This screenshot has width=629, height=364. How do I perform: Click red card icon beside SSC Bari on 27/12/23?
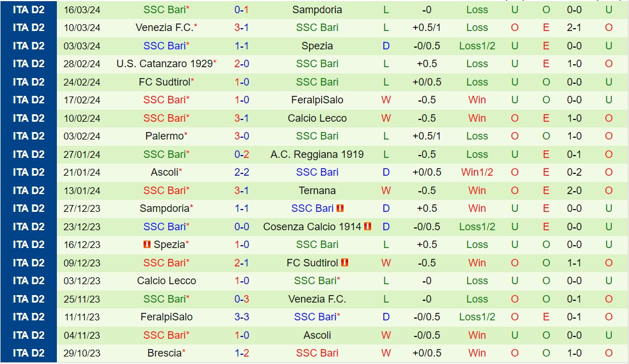340,208
